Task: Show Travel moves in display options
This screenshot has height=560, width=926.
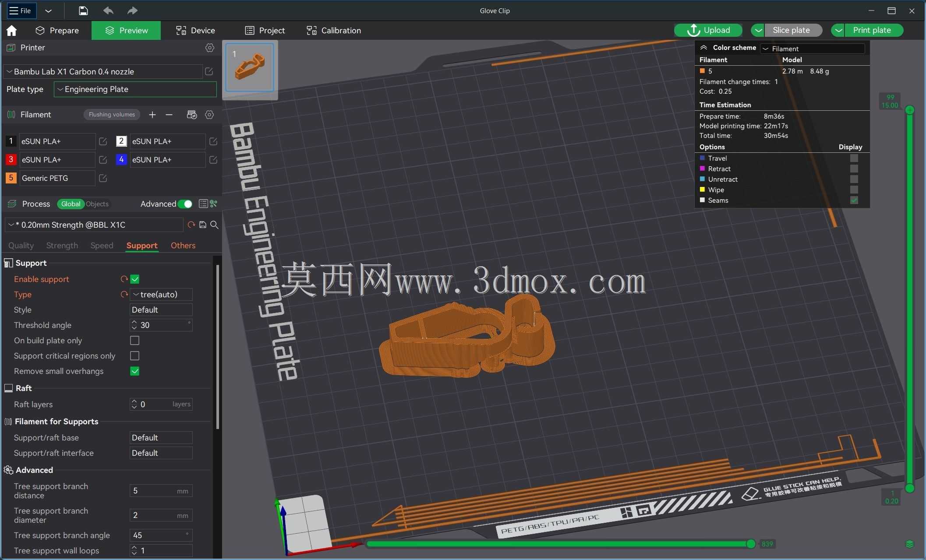Action: pyautogui.click(x=854, y=158)
